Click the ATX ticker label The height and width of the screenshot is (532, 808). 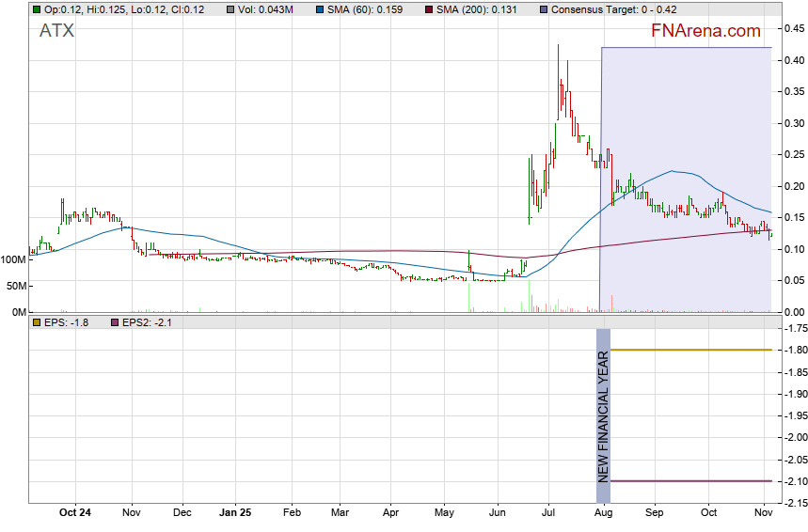pos(56,31)
